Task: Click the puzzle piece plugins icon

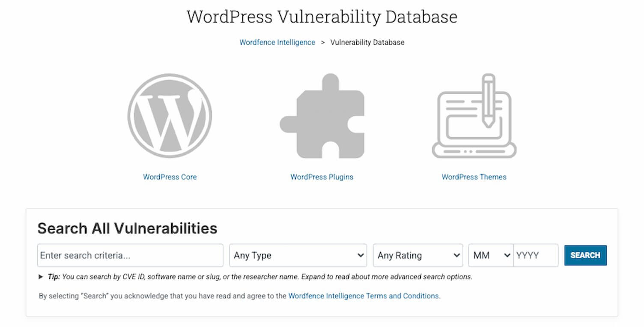Action: 322,116
